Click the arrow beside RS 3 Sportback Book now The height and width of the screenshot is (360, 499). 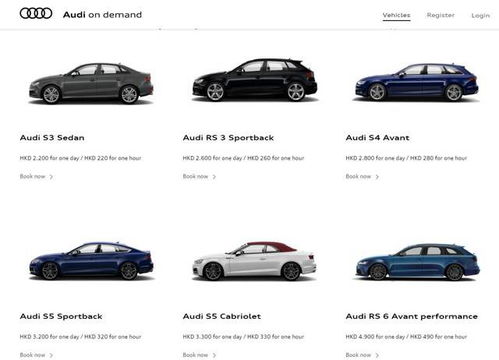(214, 177)
